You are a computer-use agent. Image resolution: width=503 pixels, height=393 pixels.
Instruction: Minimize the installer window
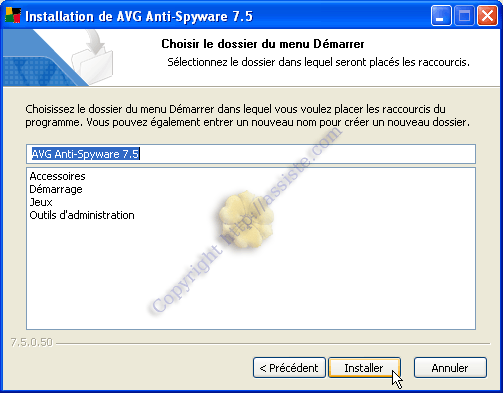pyautogui.click(x=440, y=16)
